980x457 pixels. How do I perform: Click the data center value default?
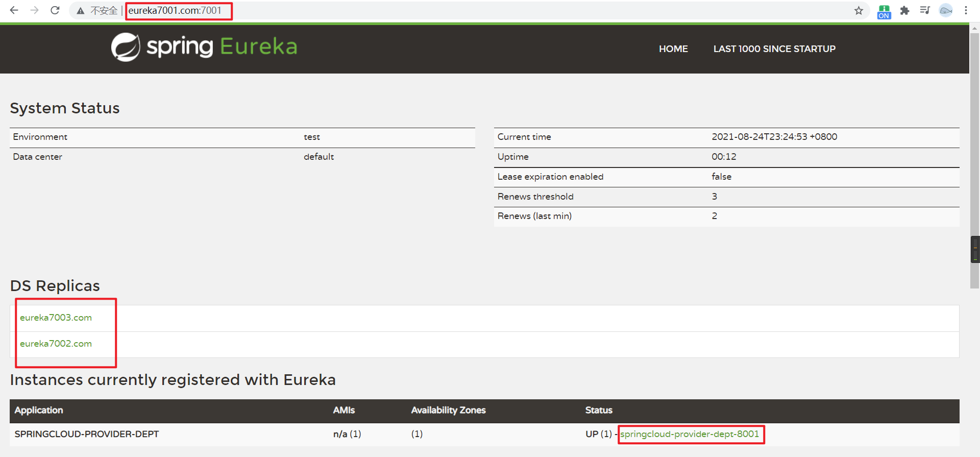319,157
